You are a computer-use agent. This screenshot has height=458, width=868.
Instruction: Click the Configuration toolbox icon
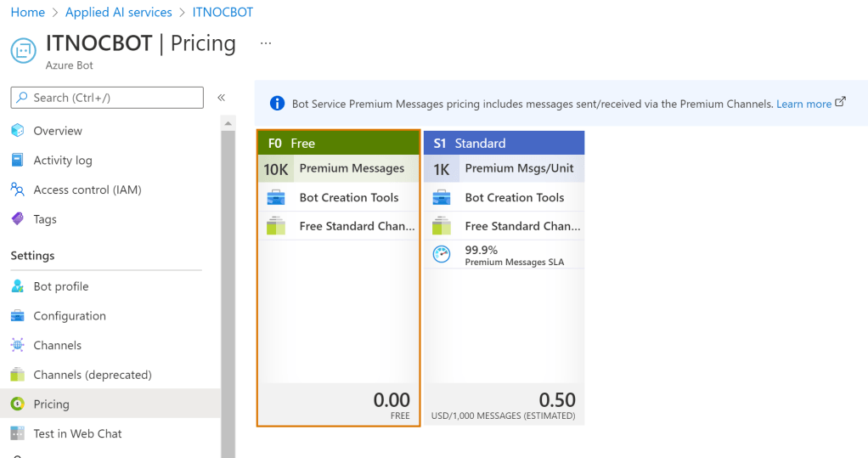click(x=18, y=316)
